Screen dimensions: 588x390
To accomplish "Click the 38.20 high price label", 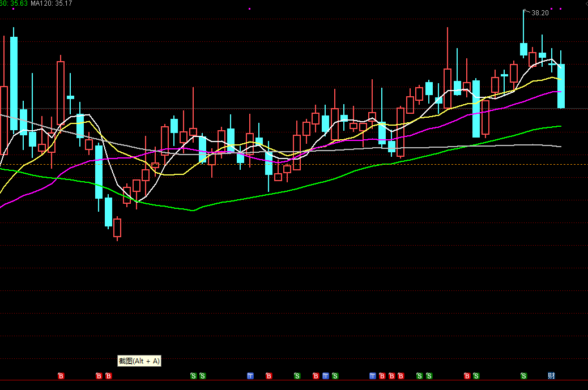I will tap(540, 13).
